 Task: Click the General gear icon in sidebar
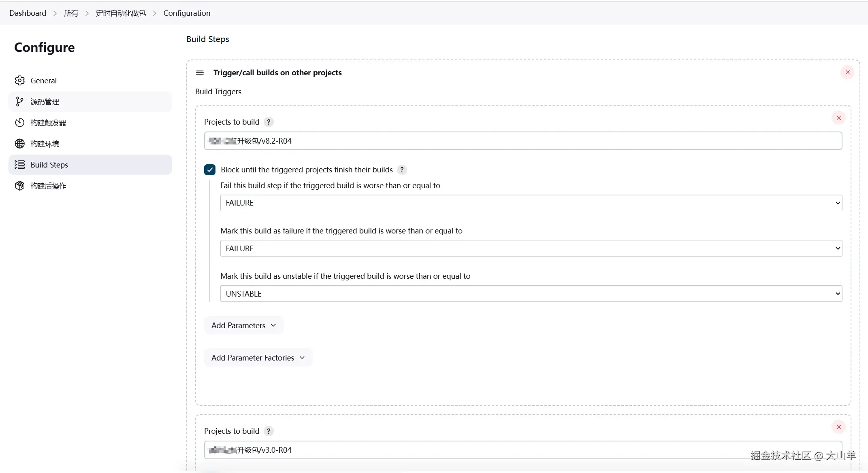pos(19,81)
